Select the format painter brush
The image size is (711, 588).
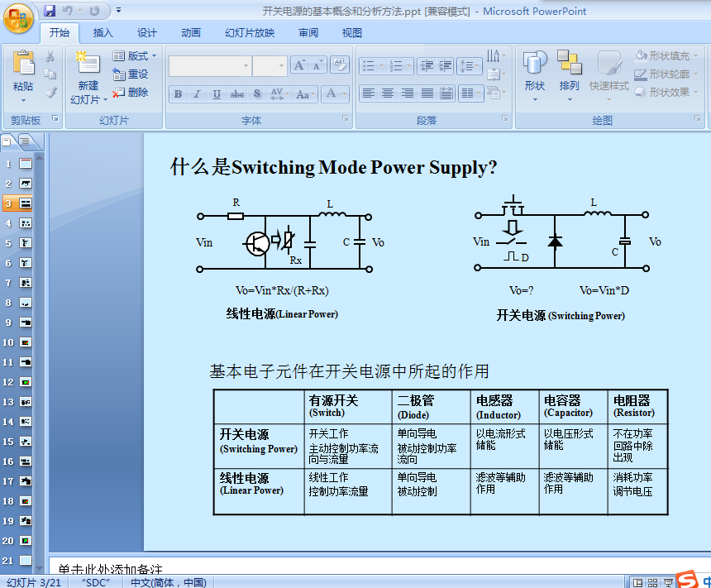coord(50,93)
